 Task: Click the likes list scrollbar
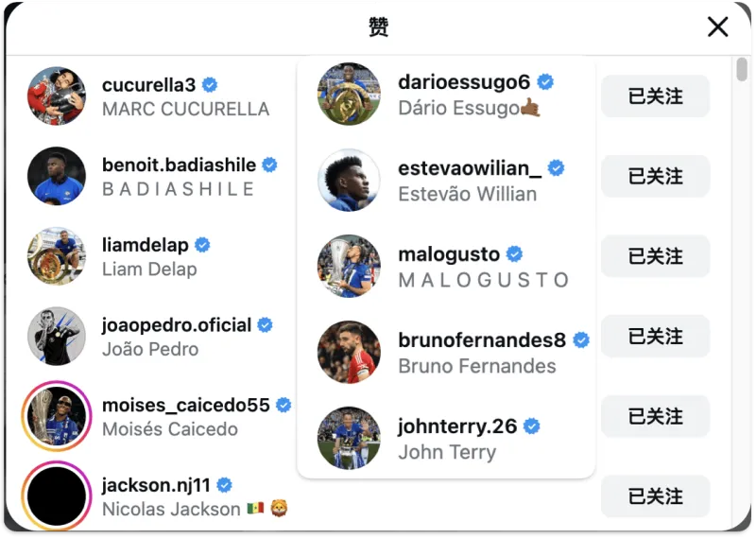click(x=742, y=71)
